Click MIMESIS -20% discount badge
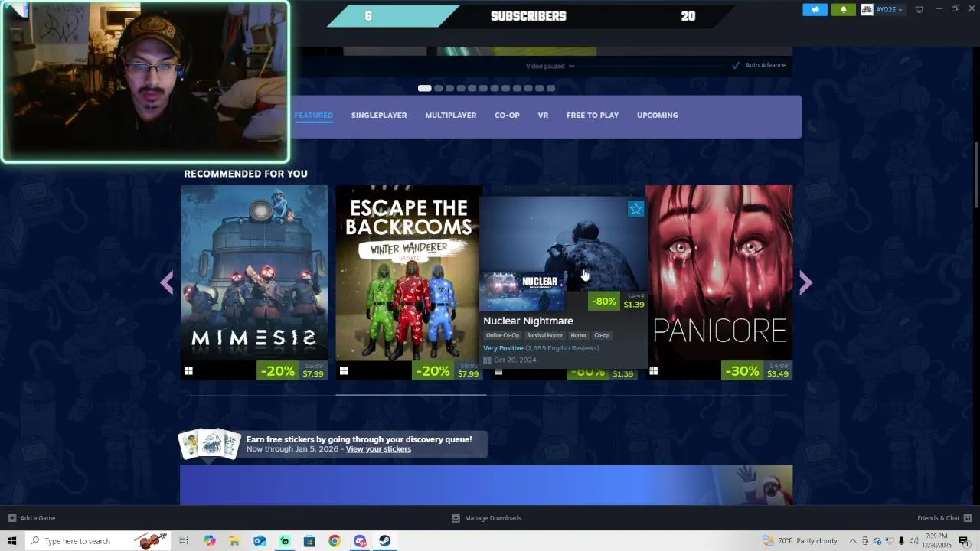Screen dimensions: 980x551 (277, 371)
